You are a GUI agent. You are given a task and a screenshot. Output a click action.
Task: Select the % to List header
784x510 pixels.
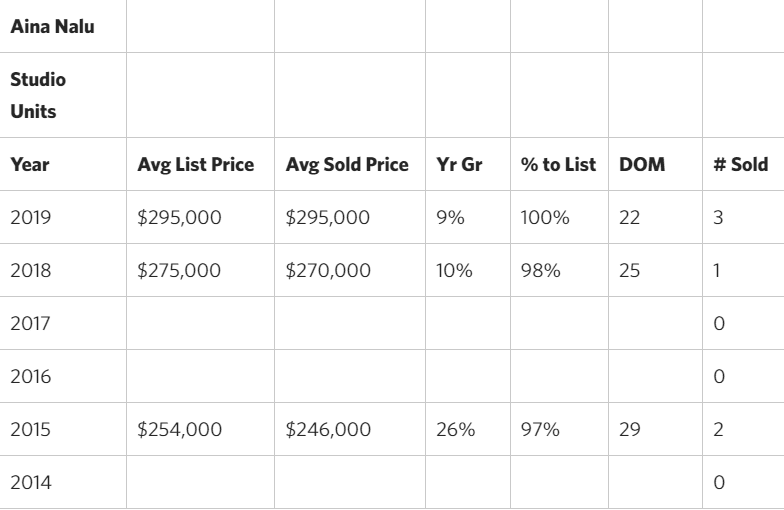(x=560, y=164)
